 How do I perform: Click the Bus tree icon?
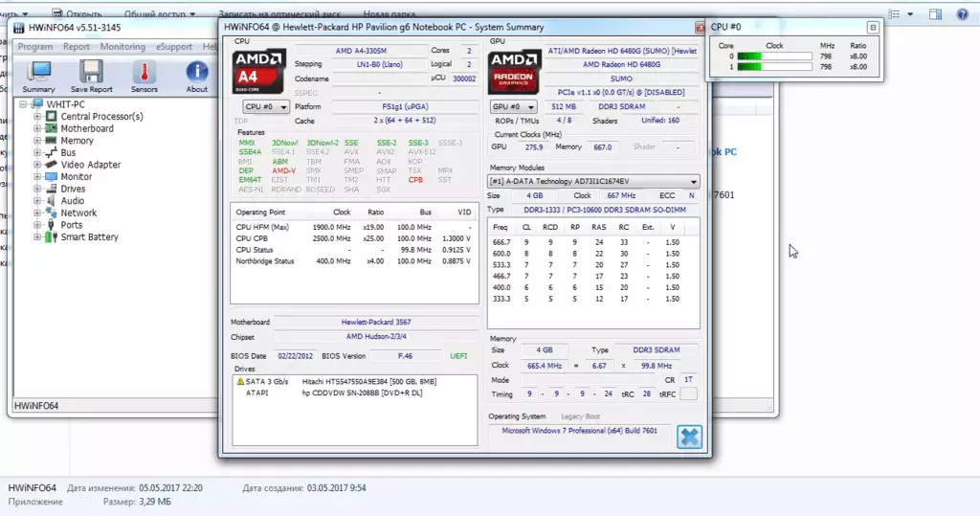coord(52,152)
